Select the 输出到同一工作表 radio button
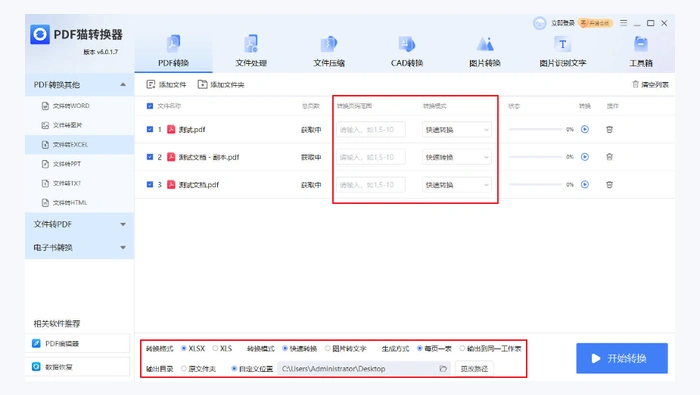The height and width of the screenshot is (395, 700). coord(462,348)
